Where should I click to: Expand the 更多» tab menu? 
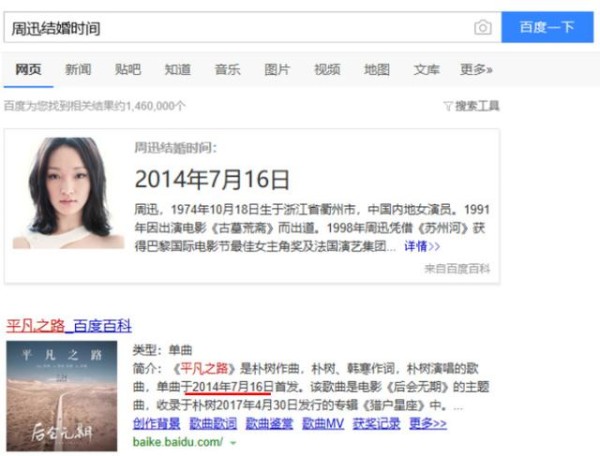click(476, 70)
